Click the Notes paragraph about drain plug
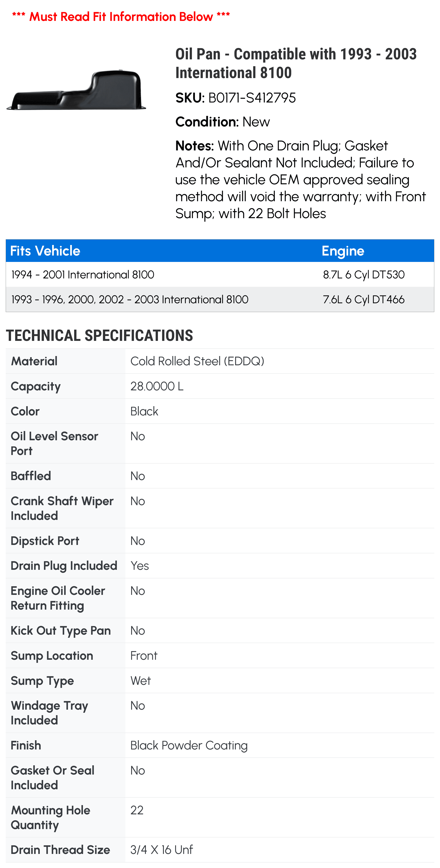The height and width of the screenshot is (868, 440). [301, 180]
